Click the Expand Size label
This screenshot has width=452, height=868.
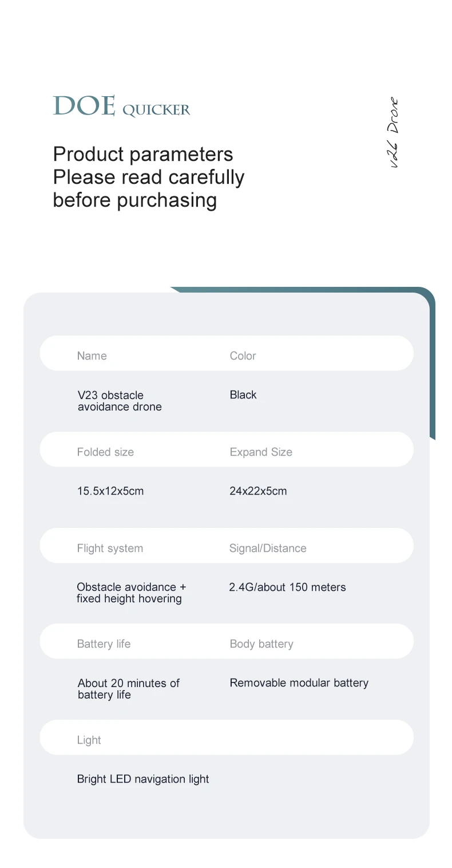tap(261, 452)
